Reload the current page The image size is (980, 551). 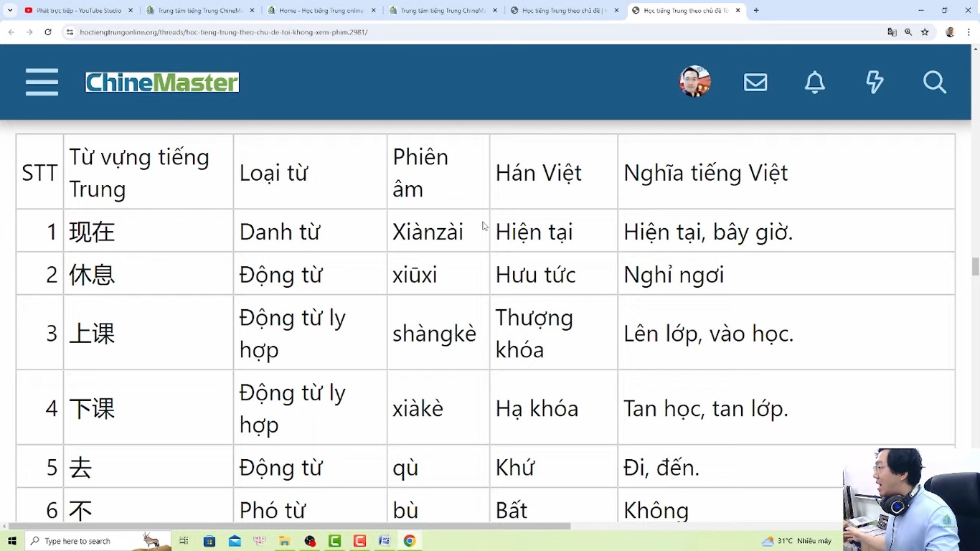pyautogui.click(x=48, y=32)
